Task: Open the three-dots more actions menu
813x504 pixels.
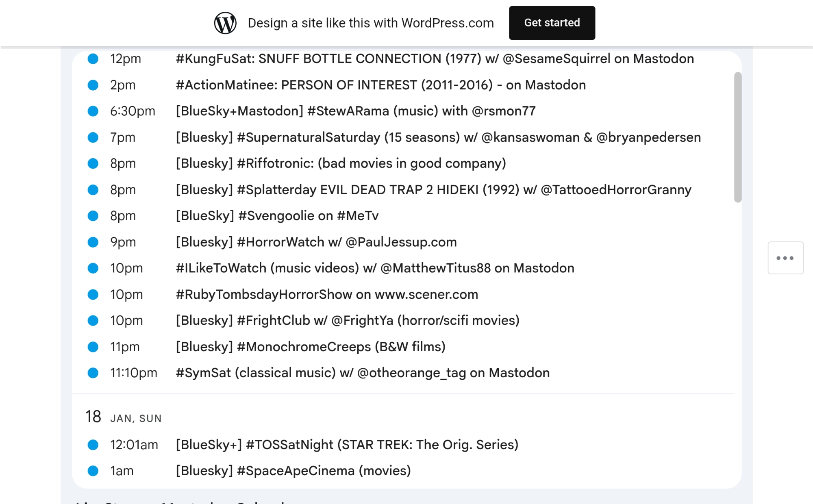Action: pyautogui.click(x=785, y=258)
